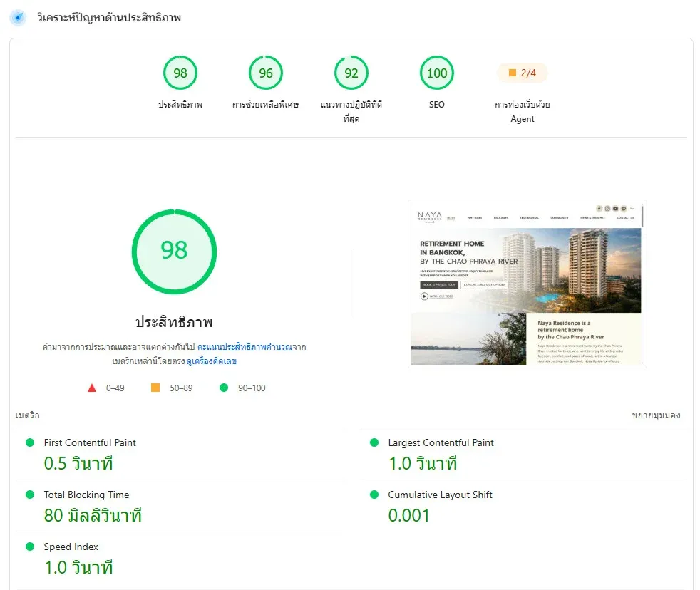Open the 2/4 Agent browsing category
Image resolution: width=700 pixels, height=590 pixels.
(x=523, y=73)
